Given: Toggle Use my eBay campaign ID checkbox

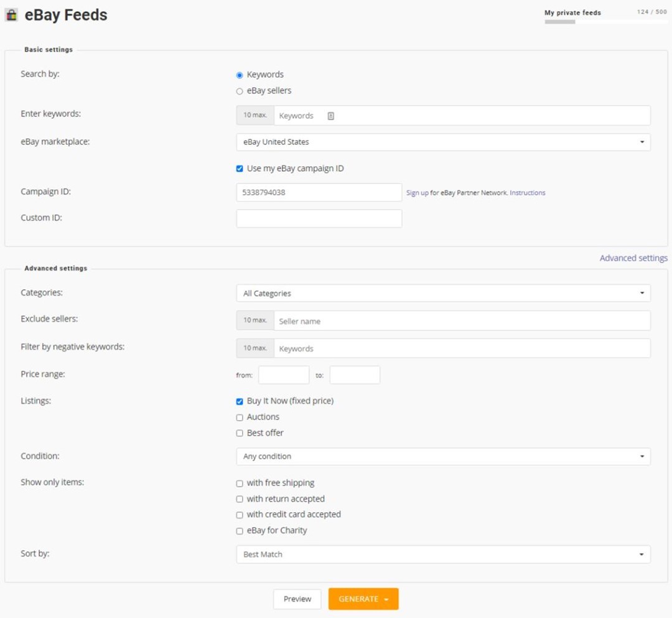Looking at the screenshot, I should pyautogui.click(x=240, y=169).
